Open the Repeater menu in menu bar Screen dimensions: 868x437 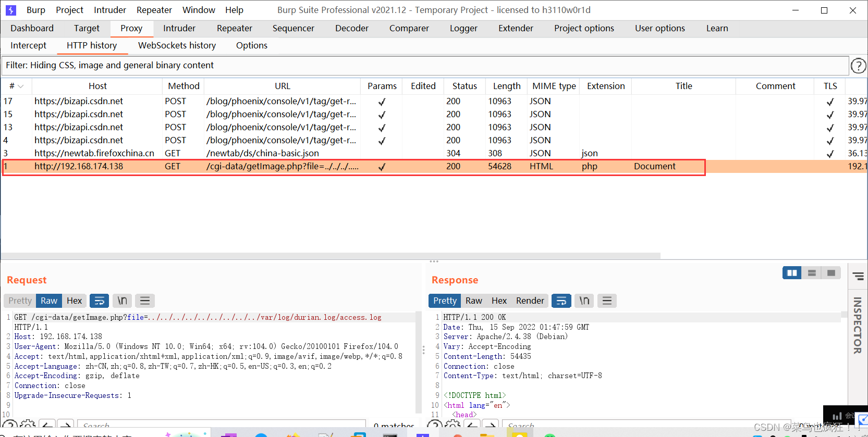154,10
